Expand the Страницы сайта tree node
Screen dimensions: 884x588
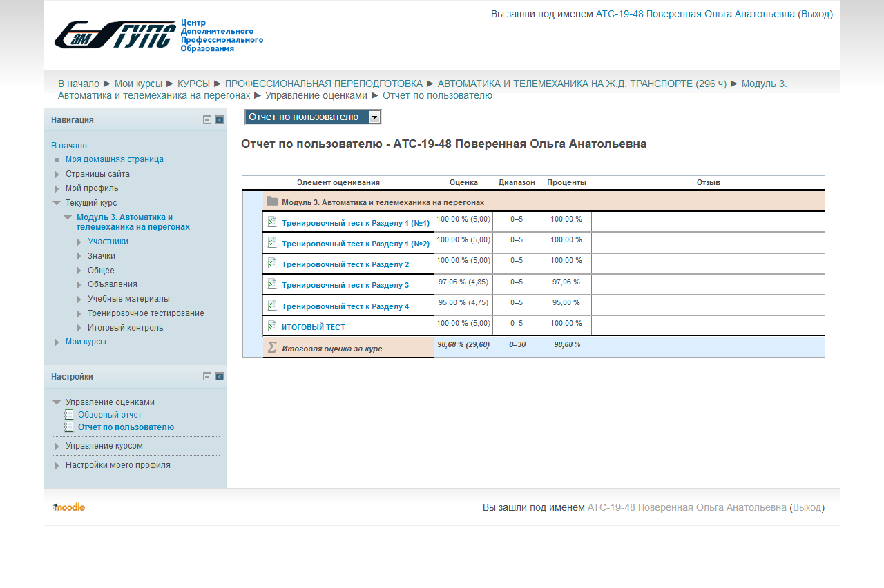click(57, 175)
